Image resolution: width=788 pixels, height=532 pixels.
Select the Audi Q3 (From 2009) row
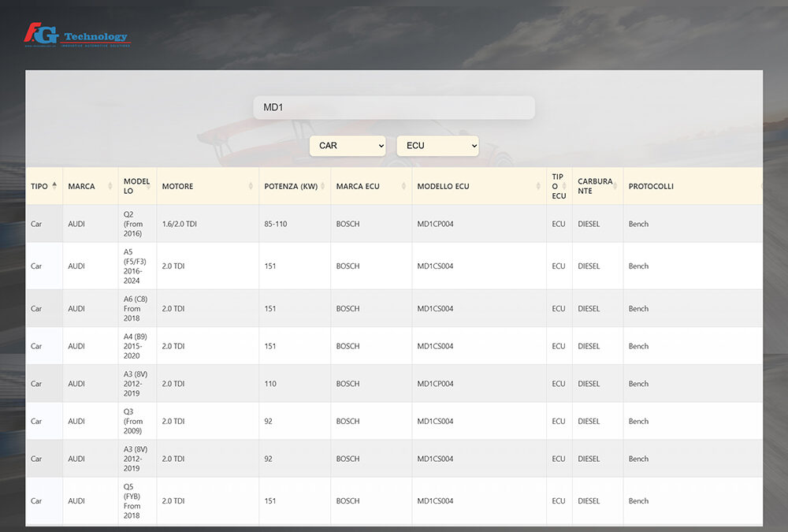(x=394, y=421)
